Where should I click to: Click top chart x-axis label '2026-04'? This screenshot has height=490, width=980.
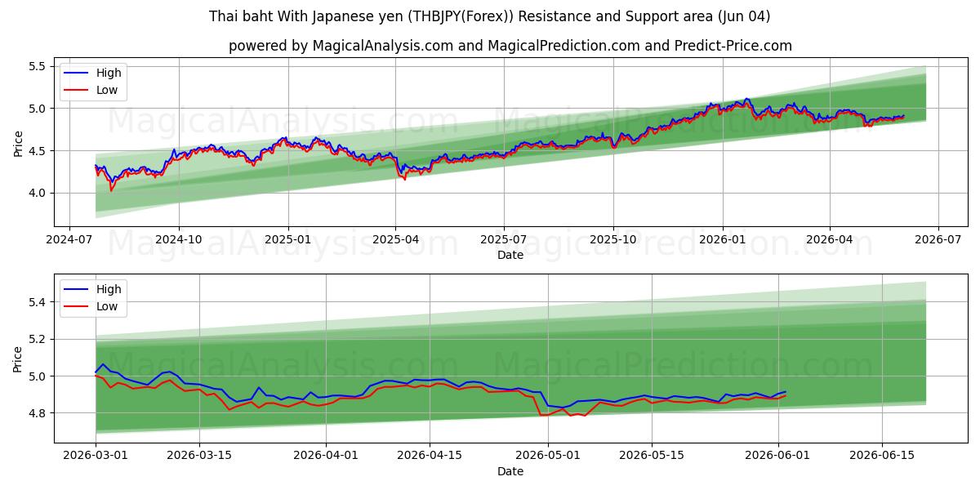831,240
